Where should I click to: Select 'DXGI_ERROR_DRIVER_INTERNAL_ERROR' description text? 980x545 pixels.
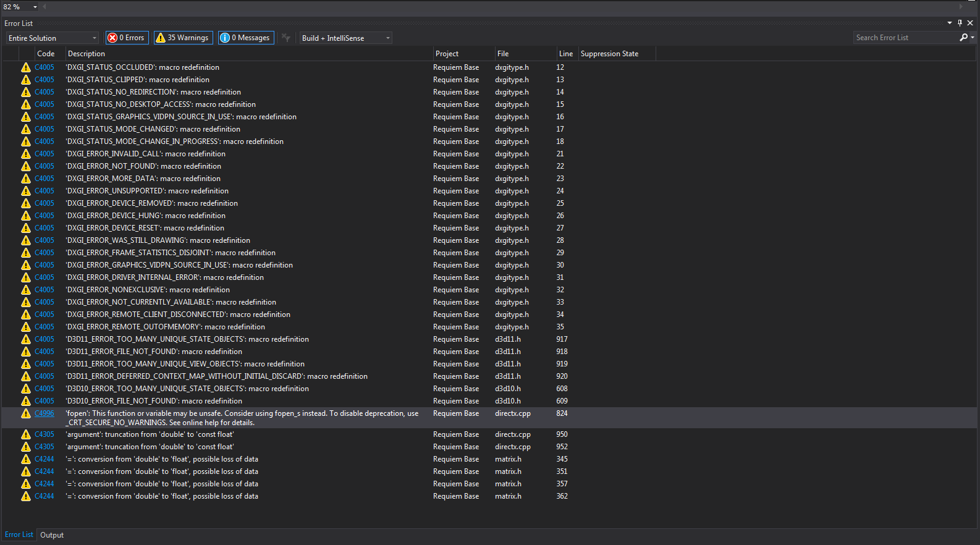click(x=165, y=277)
